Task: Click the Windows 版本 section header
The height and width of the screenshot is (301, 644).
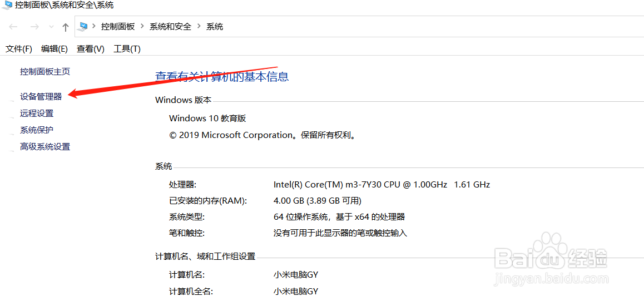Action: (x=183, y=100)
